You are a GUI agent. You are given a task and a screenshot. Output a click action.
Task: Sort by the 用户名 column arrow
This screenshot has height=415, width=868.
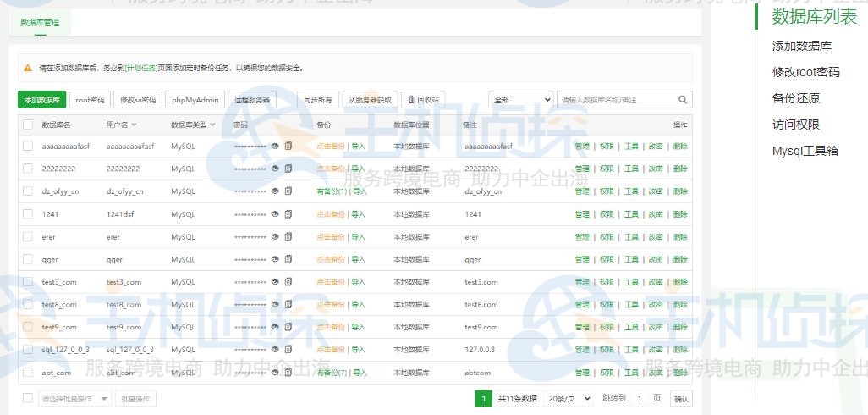pos(134,125)
